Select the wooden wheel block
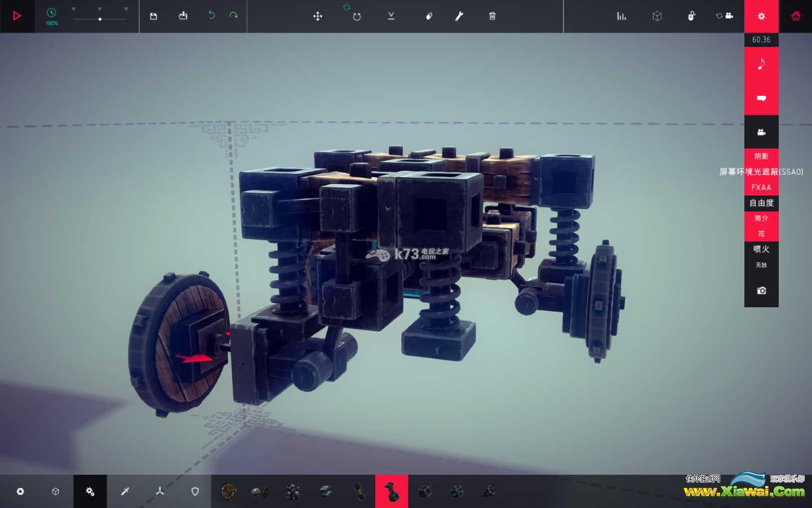The width and height of the screenshot is (812, 508). (x=228, y=491)
